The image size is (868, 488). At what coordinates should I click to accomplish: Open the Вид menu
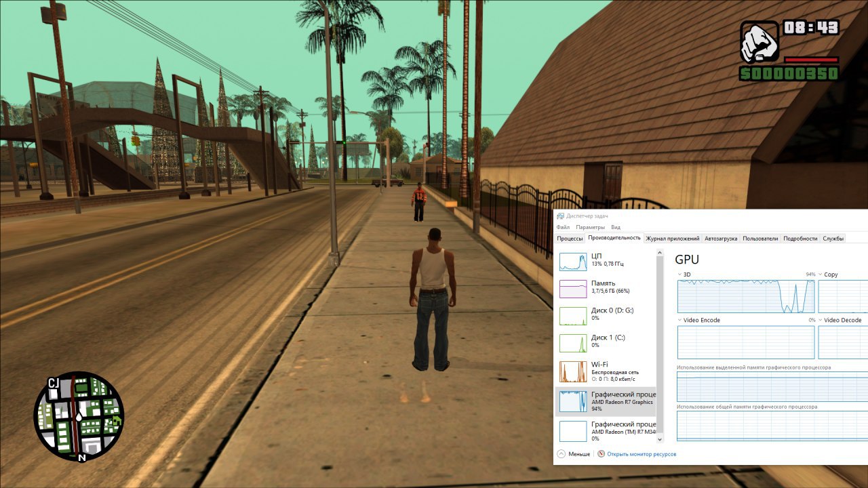(x=616, y=227)
